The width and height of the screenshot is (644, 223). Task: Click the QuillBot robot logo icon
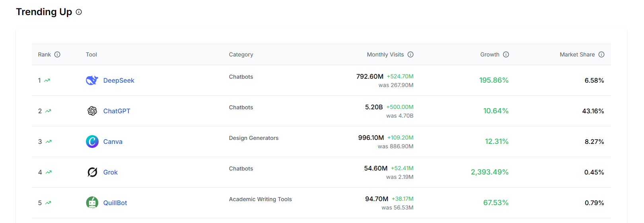tap(92, 203)
